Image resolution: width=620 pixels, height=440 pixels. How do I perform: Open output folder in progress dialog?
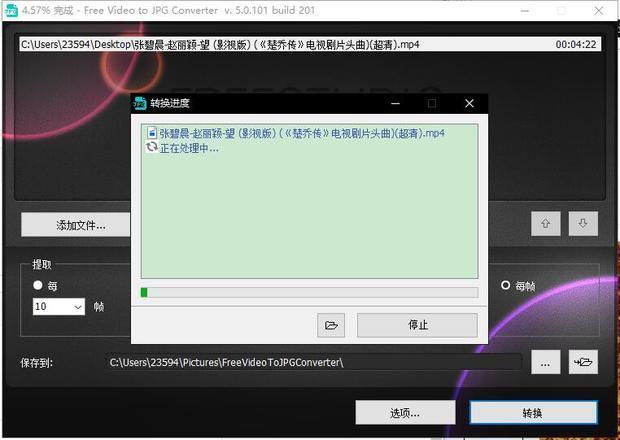[331, 325]
